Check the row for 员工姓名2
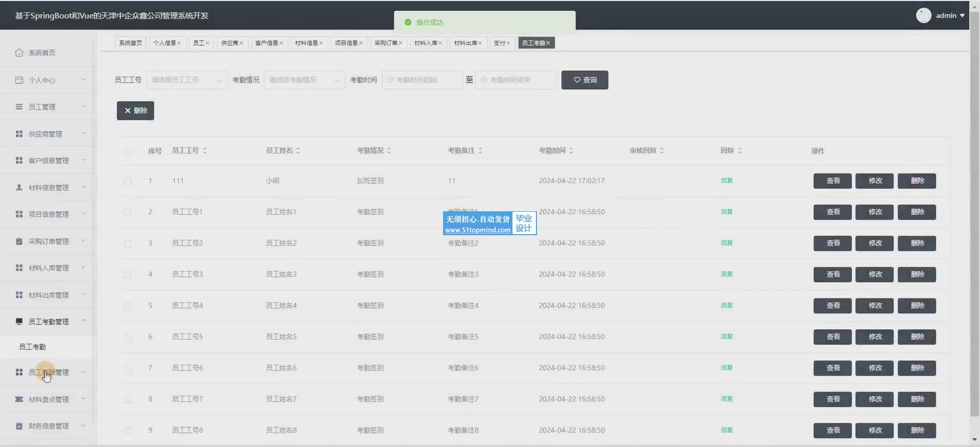The height and width of the screenshot is (447, 980). coord(128,243)
